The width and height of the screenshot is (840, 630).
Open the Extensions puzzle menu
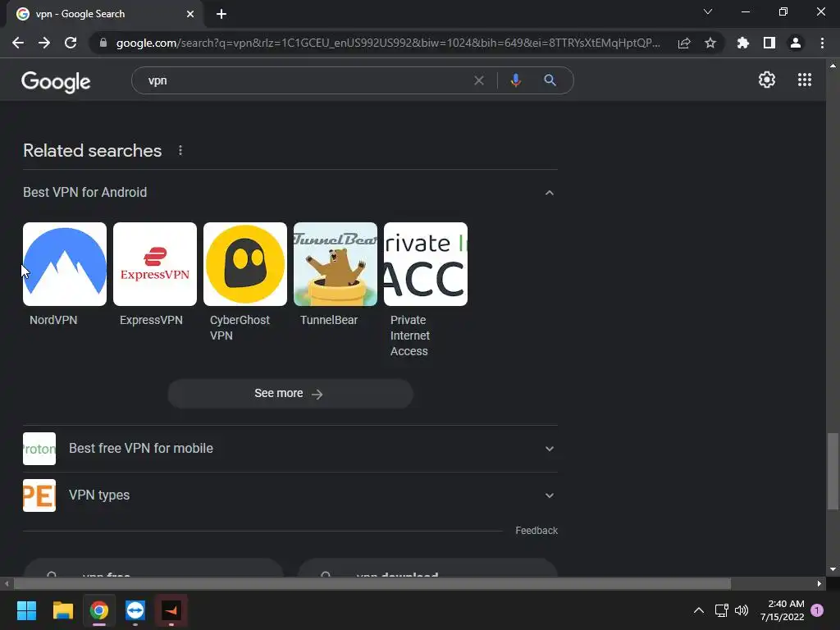743,43
